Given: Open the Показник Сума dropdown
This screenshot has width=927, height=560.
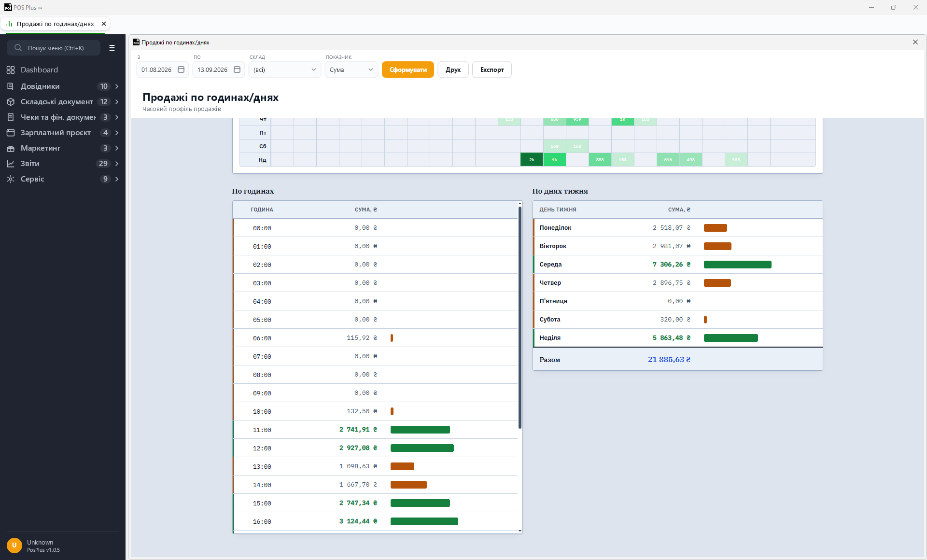Looking at the screenshot, I should coord(351,70).
